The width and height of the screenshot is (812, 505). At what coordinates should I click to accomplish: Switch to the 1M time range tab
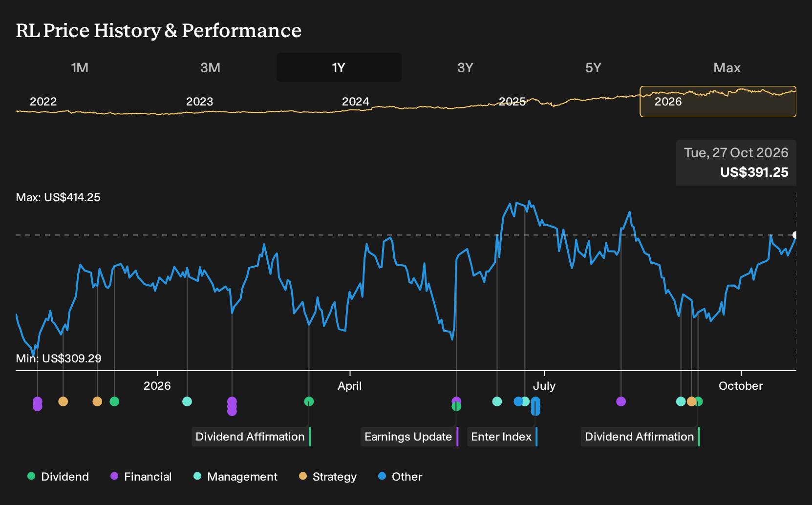pyautogui.click(x=80, y=67)
